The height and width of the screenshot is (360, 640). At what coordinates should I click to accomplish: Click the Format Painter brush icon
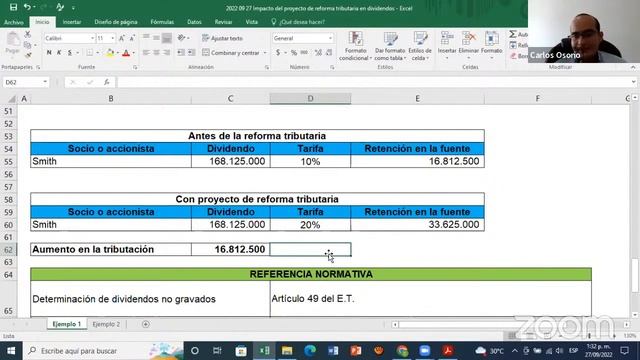click(28, 55)
